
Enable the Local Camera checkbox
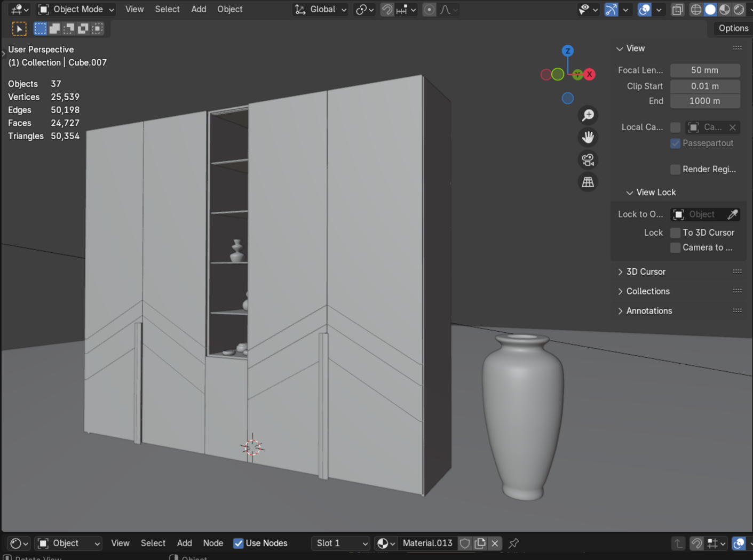pyautogui.click(x=676, y=127)
